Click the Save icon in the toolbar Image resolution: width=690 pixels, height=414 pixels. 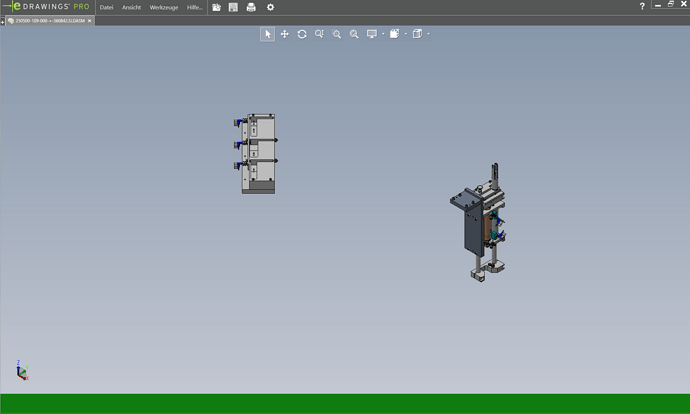233,7
